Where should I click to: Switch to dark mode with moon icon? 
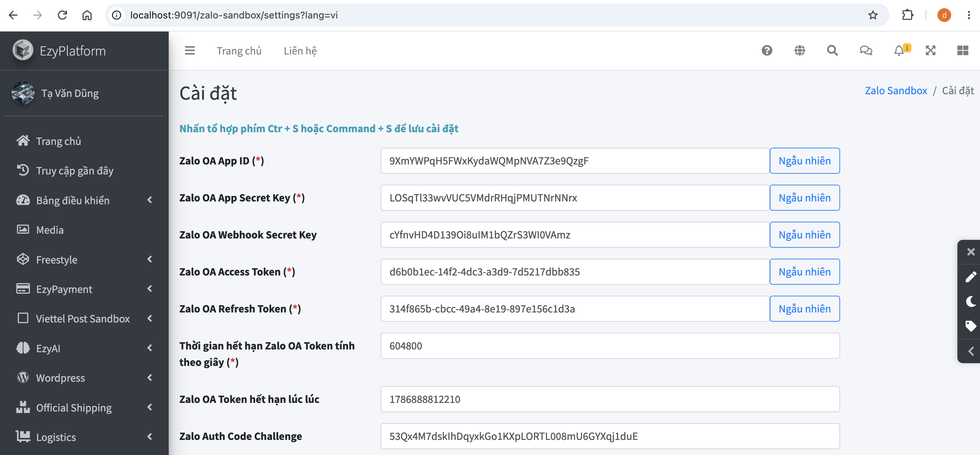[971, 302]
